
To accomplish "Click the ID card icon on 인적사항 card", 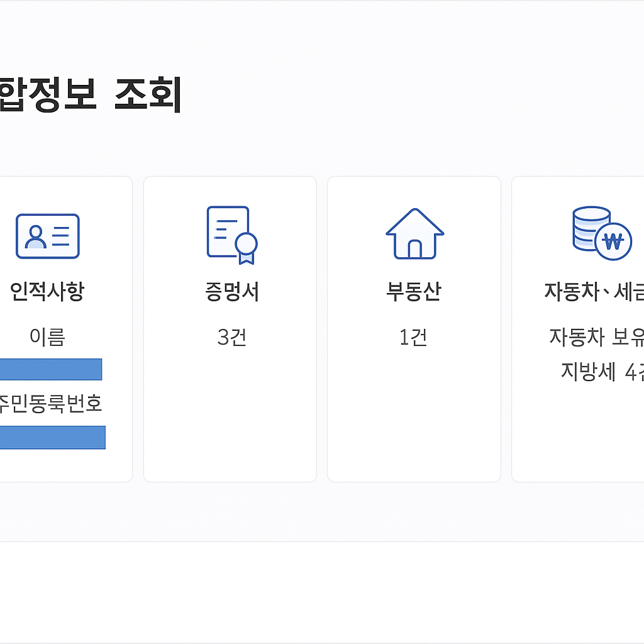I will tap(47, 236).
